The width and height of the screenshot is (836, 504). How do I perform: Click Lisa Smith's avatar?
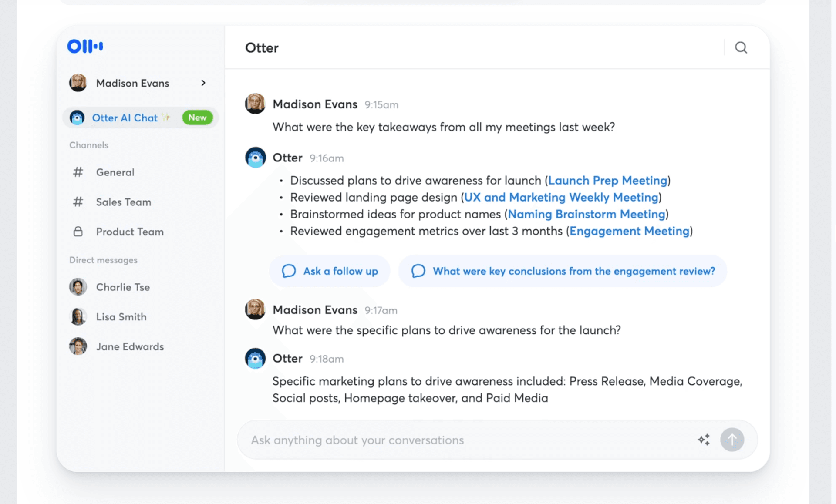78,317
